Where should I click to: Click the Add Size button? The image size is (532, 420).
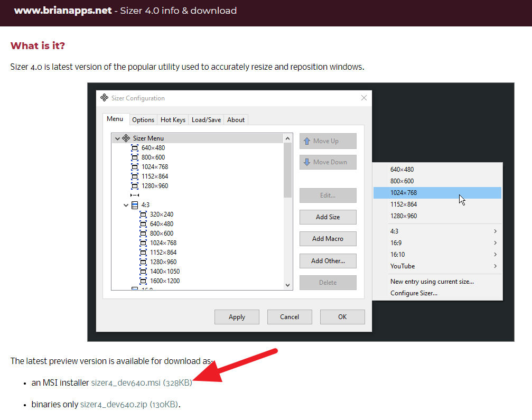pyautogui.click(x=328, y=217)
